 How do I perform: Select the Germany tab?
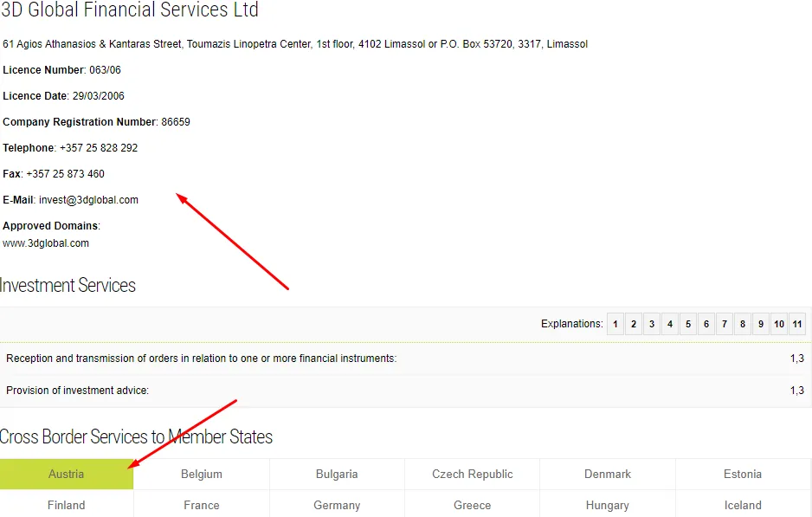[337, 505]
